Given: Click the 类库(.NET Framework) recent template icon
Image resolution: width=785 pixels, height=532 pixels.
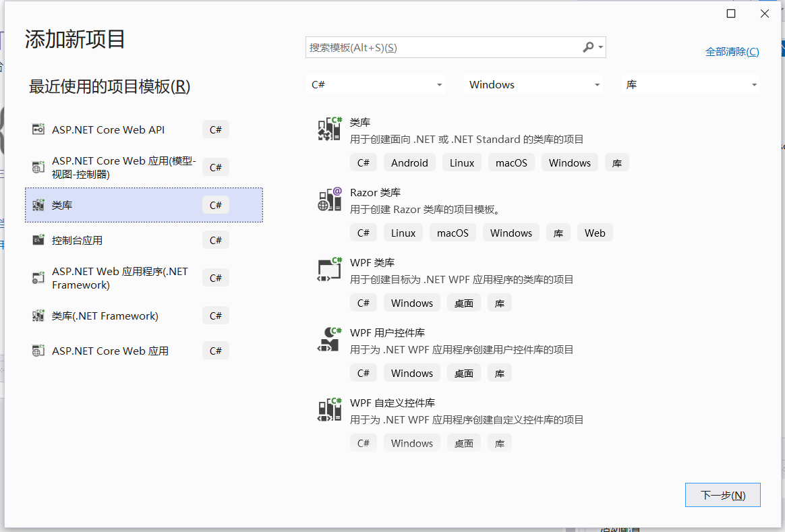Looking at the screenshot, I should coord(38,316).
